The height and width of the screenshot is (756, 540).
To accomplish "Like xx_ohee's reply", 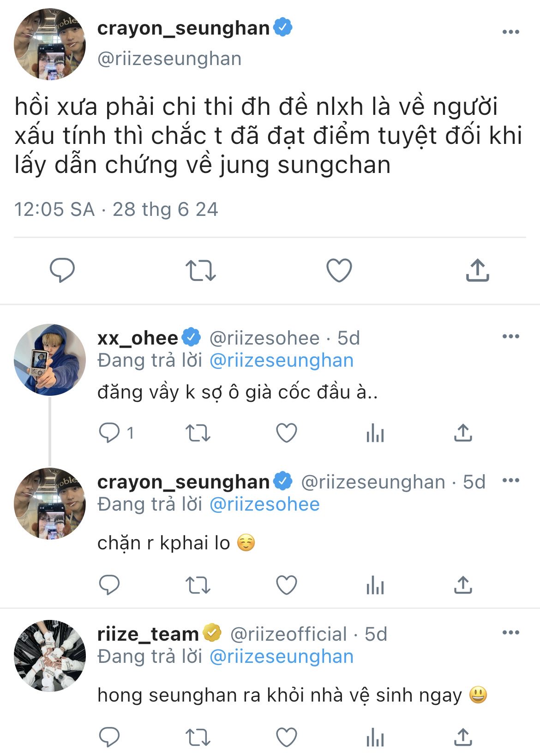I will [x=287, y=433].
